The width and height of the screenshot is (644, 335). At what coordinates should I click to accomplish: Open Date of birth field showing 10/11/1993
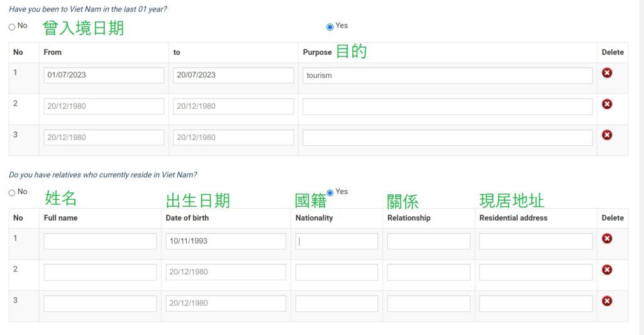point(226,241)
